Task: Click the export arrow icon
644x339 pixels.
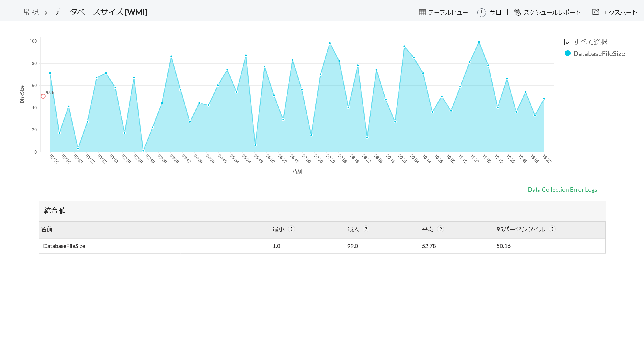Action: click(595, 12)
